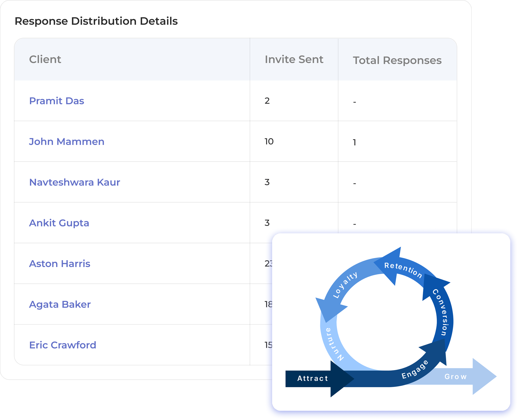Click the Attract arrow in diagram
Screen dimensions: 518x420
click(x=312, y=378)
